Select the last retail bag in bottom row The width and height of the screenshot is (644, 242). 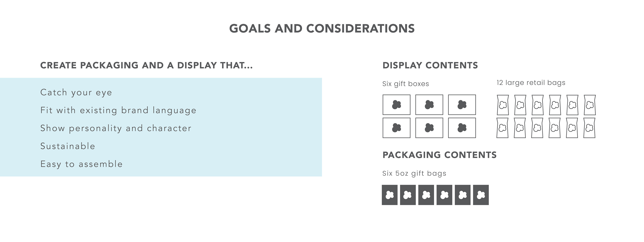coord(589,128)
